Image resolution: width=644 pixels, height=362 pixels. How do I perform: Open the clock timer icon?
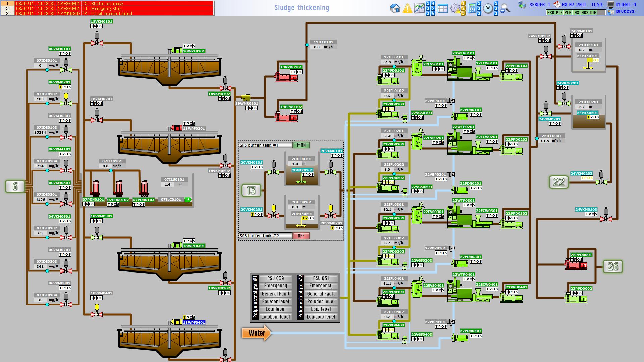pyautogui.click(x=488, y=8)
